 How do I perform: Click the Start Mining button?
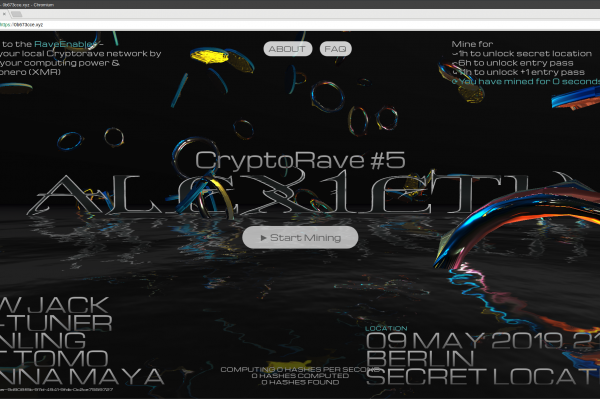click(300, 238)
